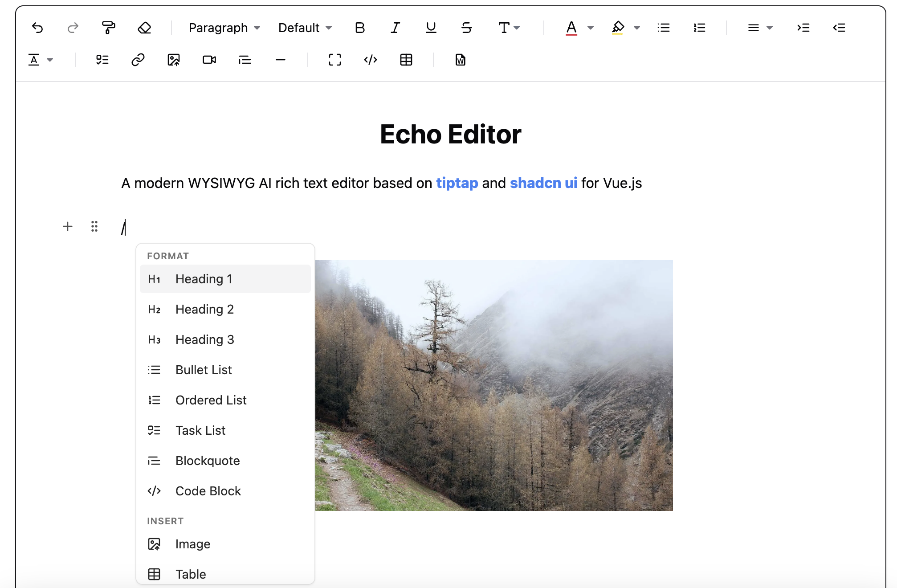Toggle Strikethrough formatting

467,28
